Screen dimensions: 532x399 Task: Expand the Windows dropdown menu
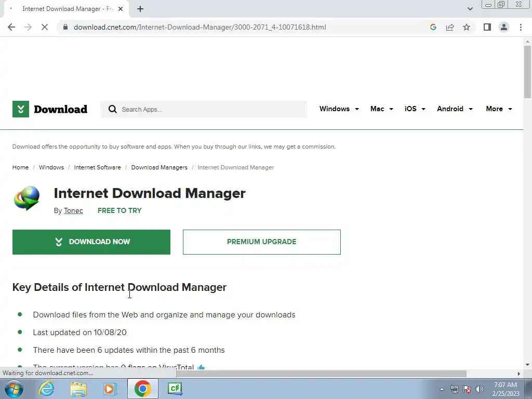tap(339, 109)
